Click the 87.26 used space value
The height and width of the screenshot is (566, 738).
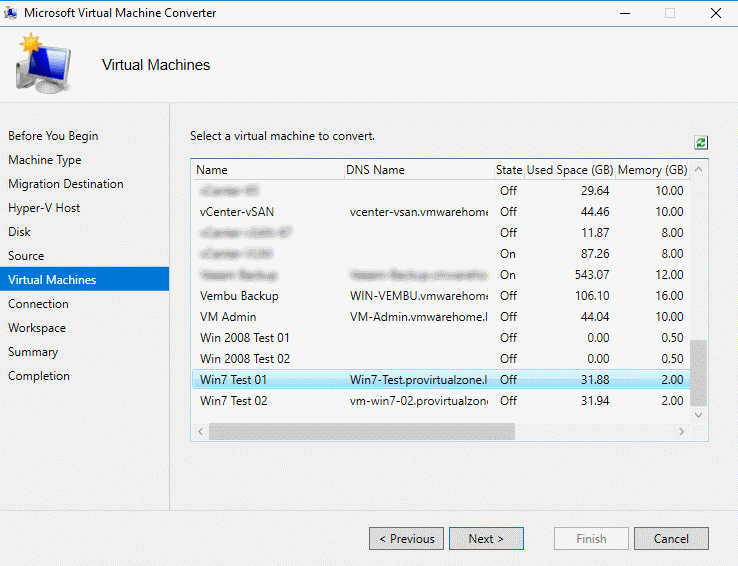(x=595, y=254)
